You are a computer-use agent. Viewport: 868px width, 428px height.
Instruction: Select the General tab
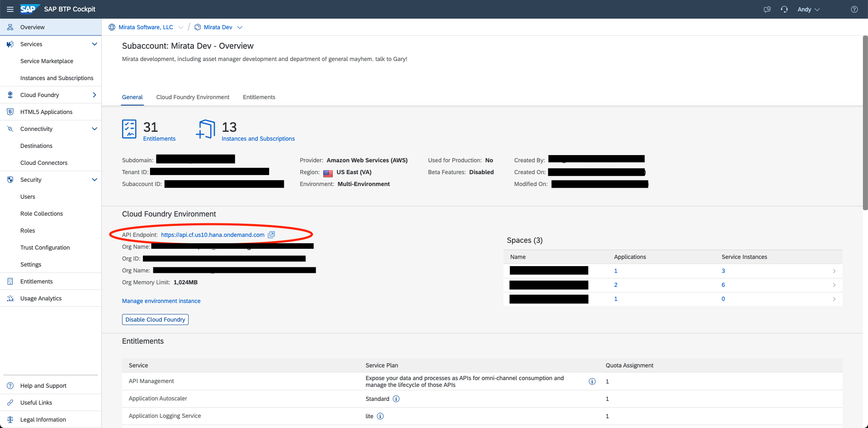(132, 97)
